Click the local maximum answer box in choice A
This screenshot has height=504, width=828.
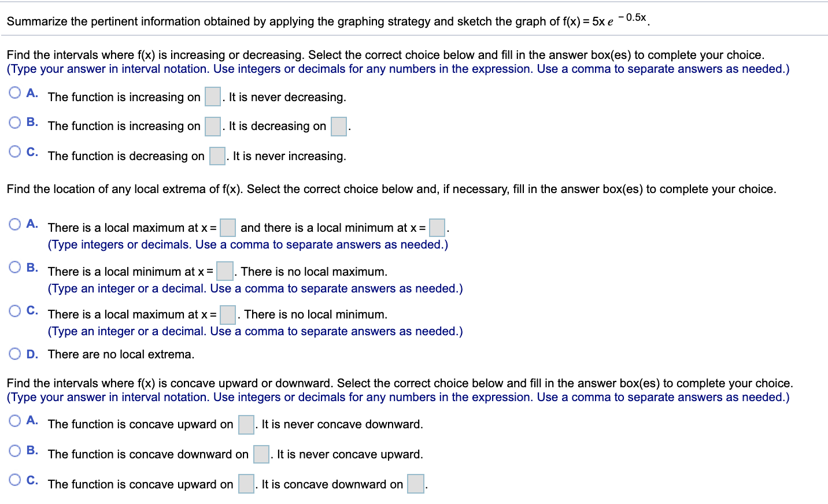(227, 228)
